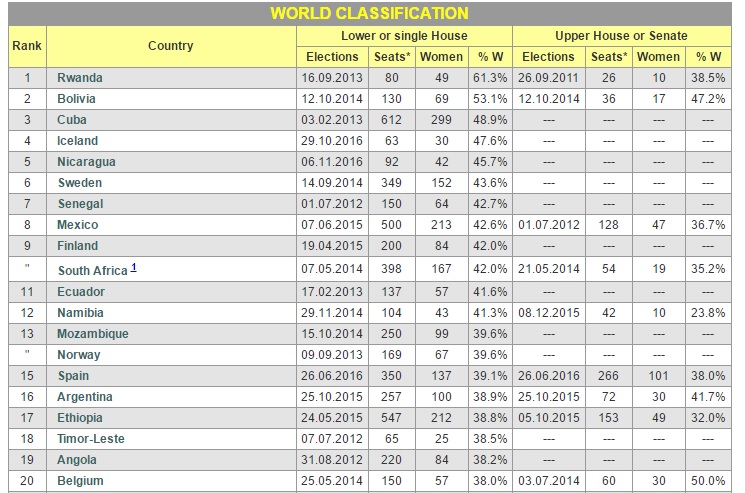Select the Lower or single House header
The height and width of the screenshot is (493, 745).
tap(407, 36)
